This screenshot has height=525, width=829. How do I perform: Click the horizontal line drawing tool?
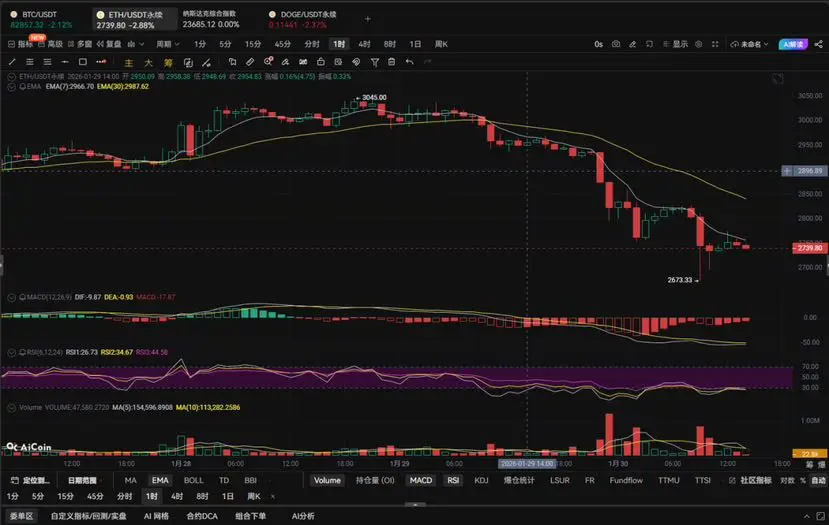click(x=65, y=62)
